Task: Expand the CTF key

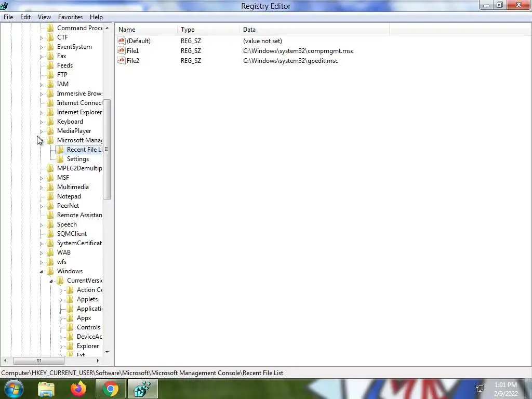Action: click(41, 37)
